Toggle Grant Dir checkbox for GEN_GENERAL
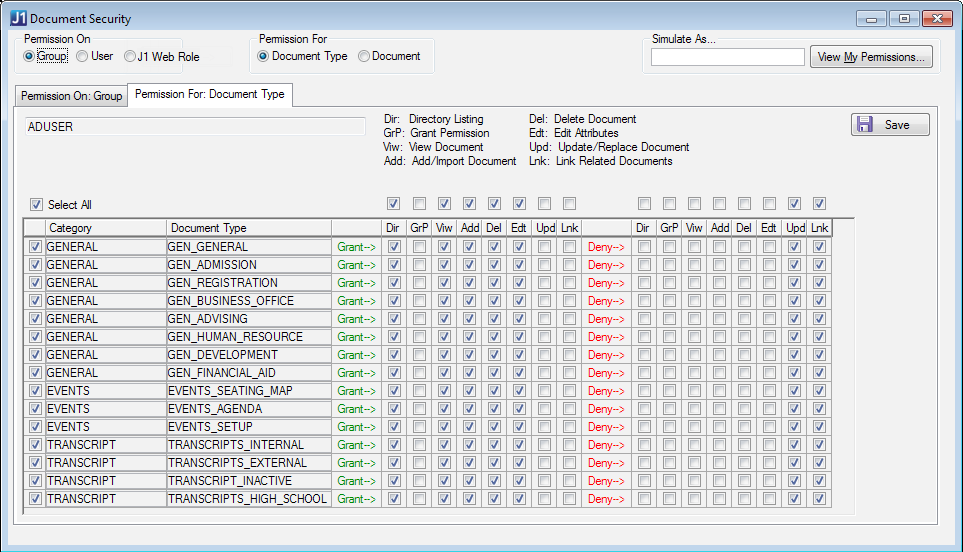Screen dimensions: 963x552 tap(394, 247)
